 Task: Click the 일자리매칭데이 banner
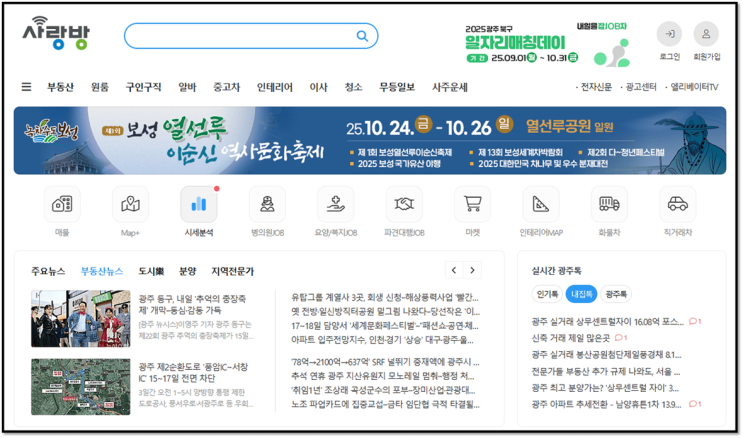point(547,44)
